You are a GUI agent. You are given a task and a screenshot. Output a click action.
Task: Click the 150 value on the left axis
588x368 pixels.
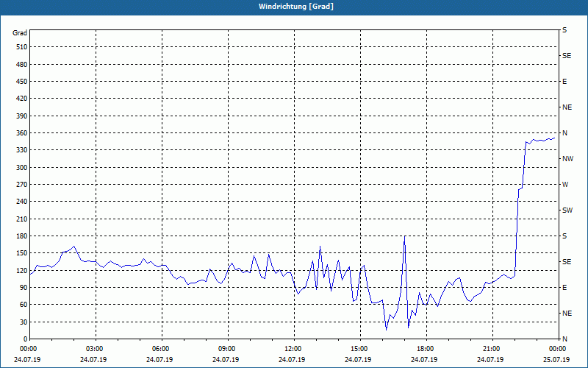point(22,253)
